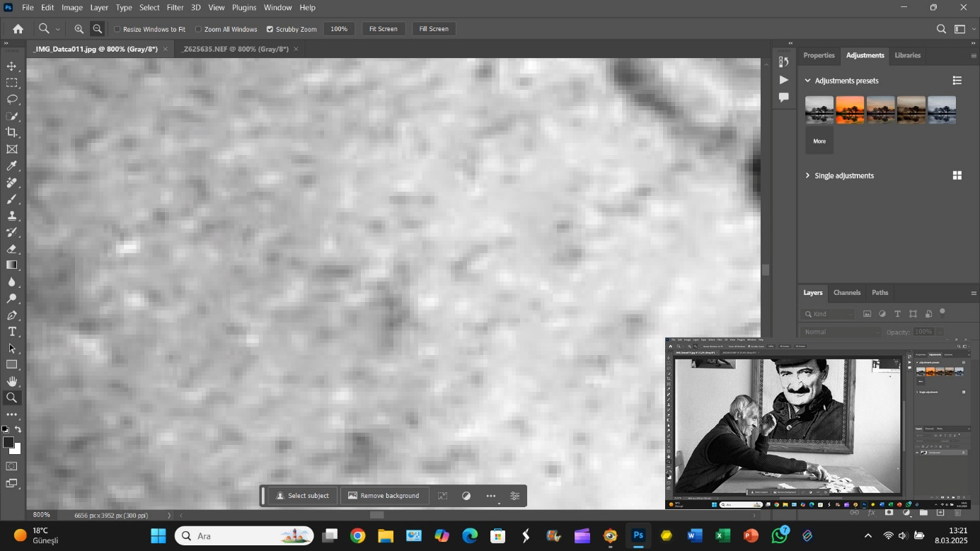Click the foreground color swatch
The height and width of the screenshot is (551, 980).
point(8,442)
